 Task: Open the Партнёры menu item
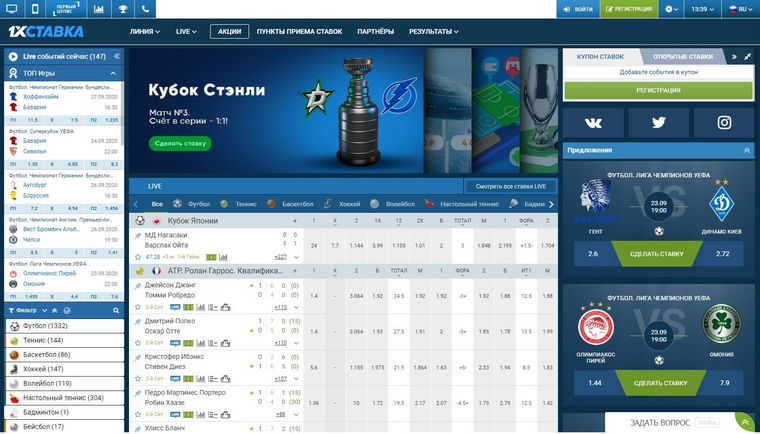375,32
